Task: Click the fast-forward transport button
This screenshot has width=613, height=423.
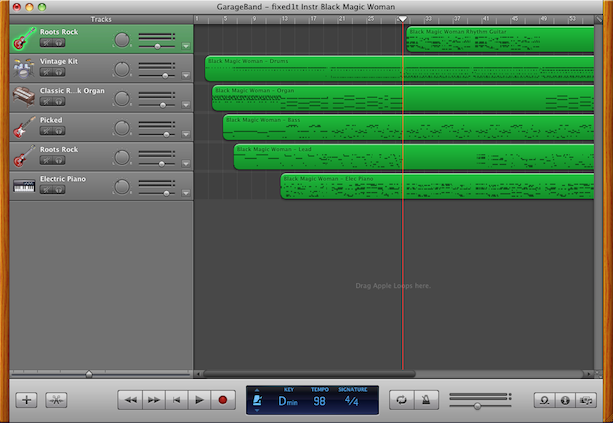Action: [x=154, y=400]
